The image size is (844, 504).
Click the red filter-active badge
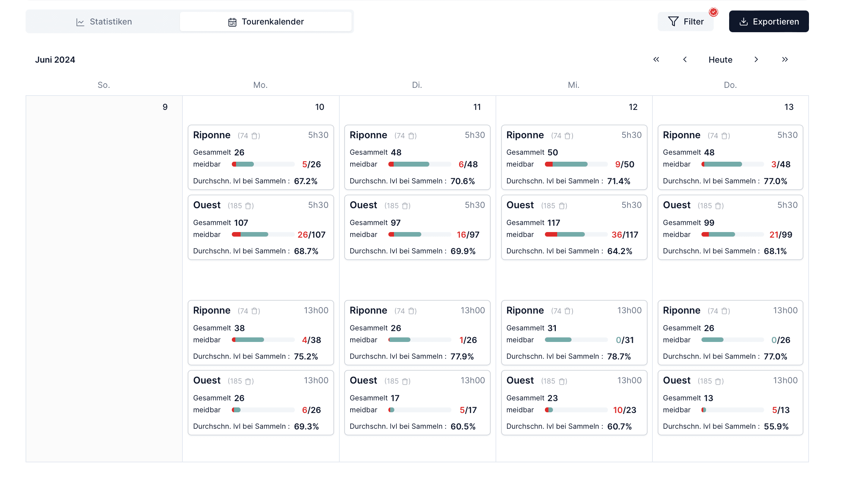click(713, 12)
